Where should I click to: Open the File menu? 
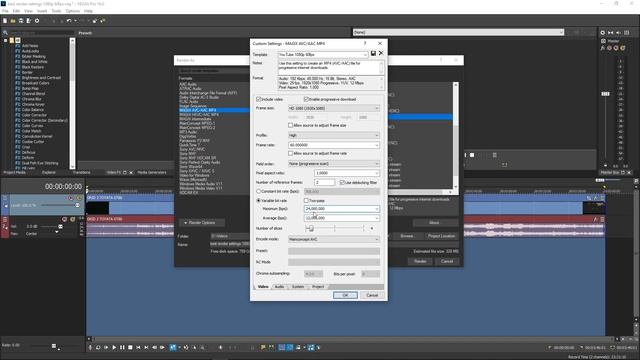(5, 11)
